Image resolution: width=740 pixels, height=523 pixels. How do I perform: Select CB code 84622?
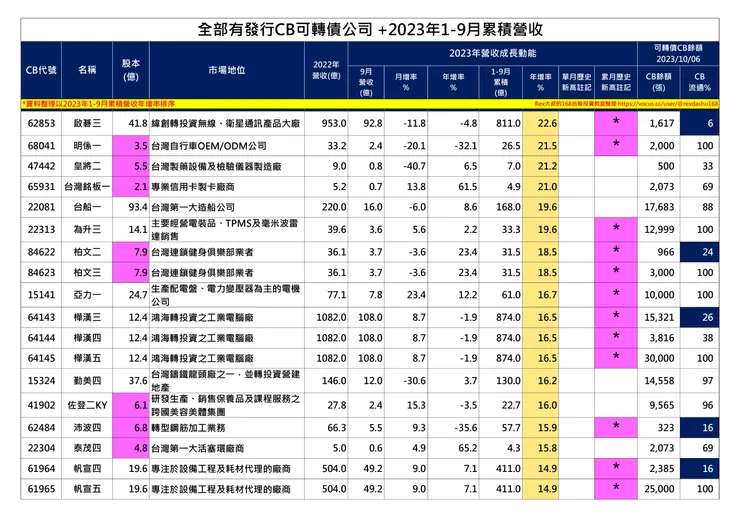[x=41, y=252]
